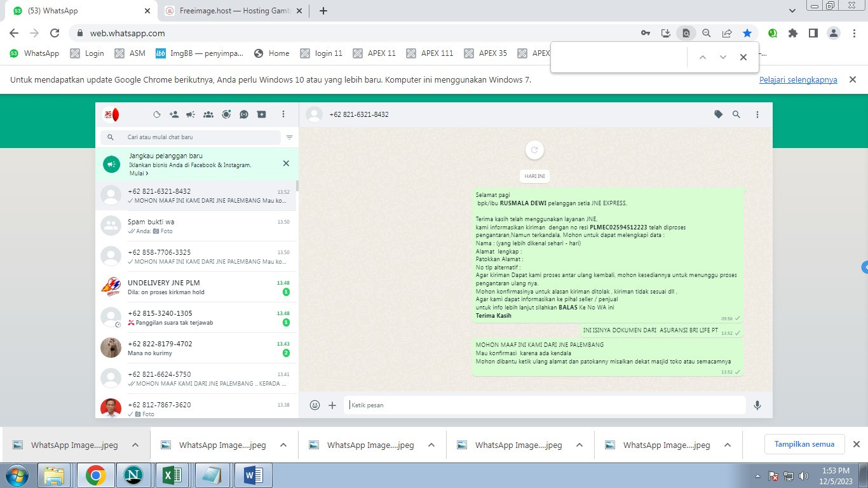This screenshot has height=488, width=868.
Task: Reload the page
Action: pyautogui.click(x=55, y=33)
